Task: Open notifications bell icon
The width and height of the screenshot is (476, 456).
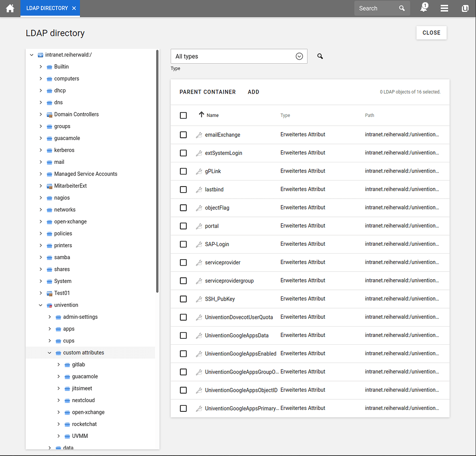Action: 424,8
